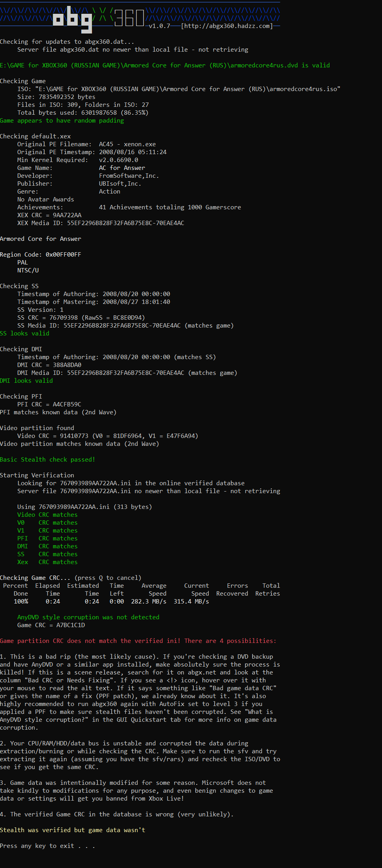Click 'Xex CRC matches' green line
Viewport: 382px width, 868px height.
(x=47, y=562)
